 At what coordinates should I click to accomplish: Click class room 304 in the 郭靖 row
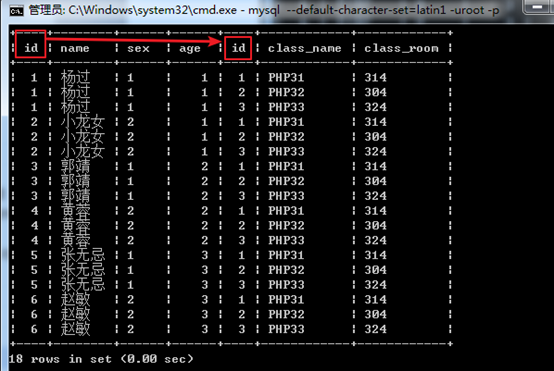375,181
